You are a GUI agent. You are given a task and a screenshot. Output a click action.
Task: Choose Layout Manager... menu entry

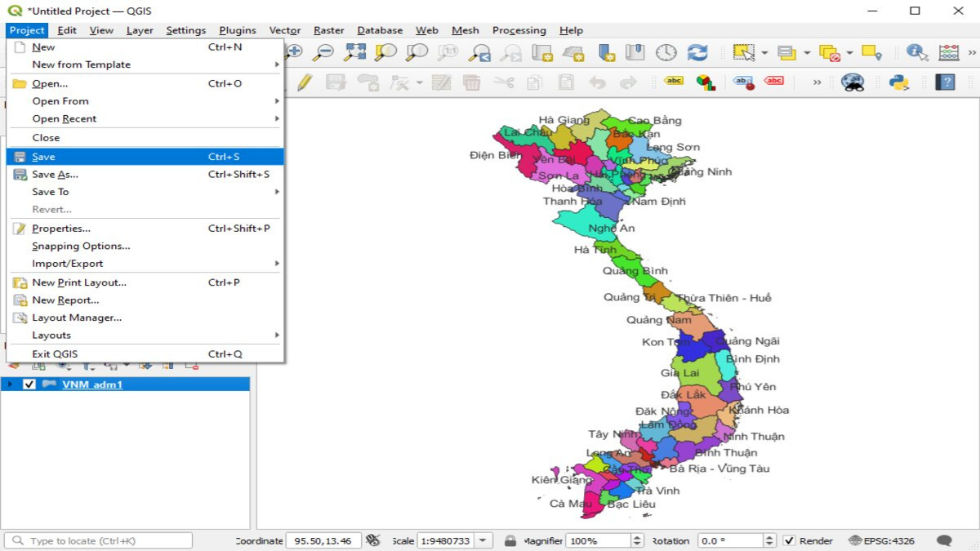click(145, 318)
